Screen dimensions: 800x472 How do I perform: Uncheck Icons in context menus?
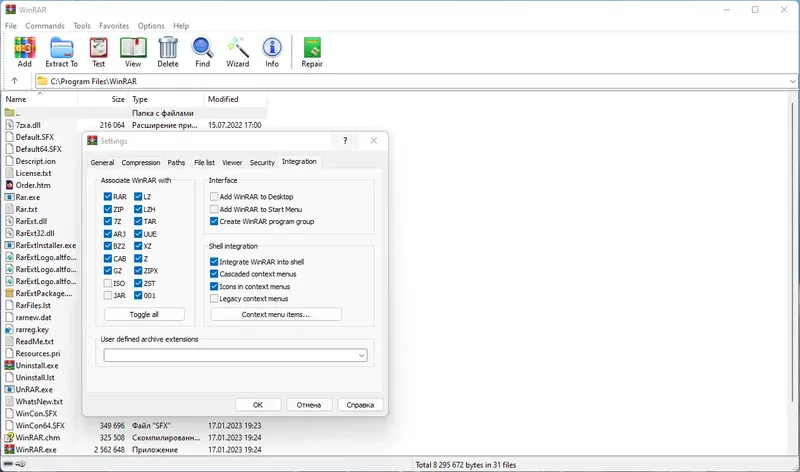214,287
